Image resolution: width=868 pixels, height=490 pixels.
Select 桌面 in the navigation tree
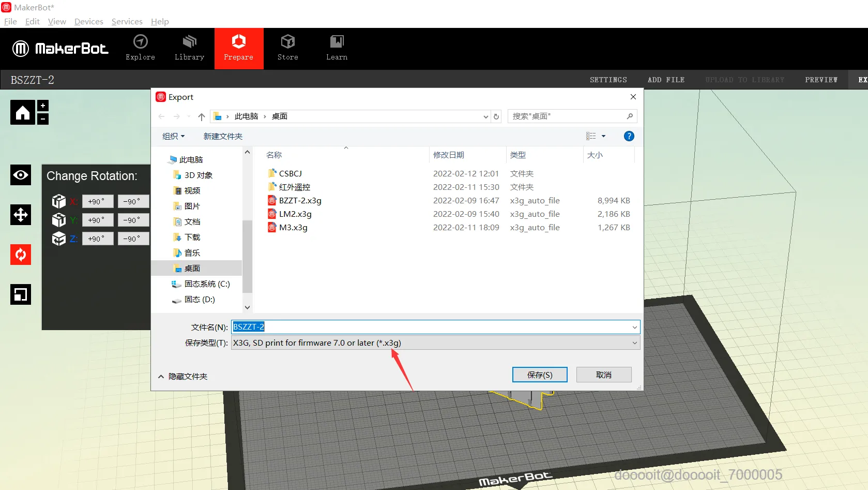tap(196, 268)
